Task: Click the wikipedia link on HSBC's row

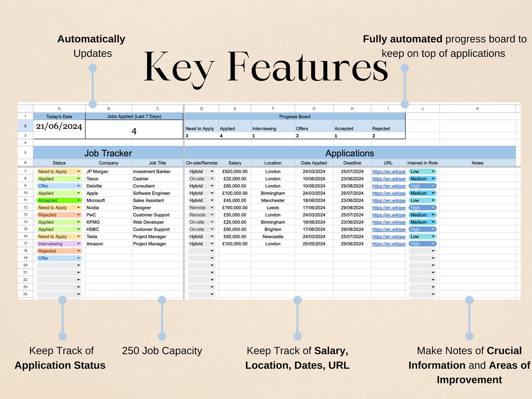Action: coord(388,229)
